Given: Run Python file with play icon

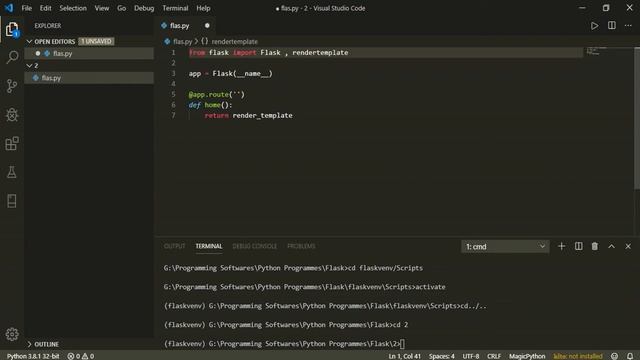Looking at the screenshot, I should point(594,26).
